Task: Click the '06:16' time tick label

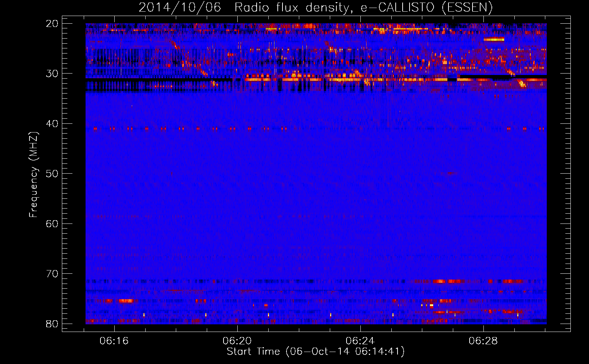Action: 114,341
